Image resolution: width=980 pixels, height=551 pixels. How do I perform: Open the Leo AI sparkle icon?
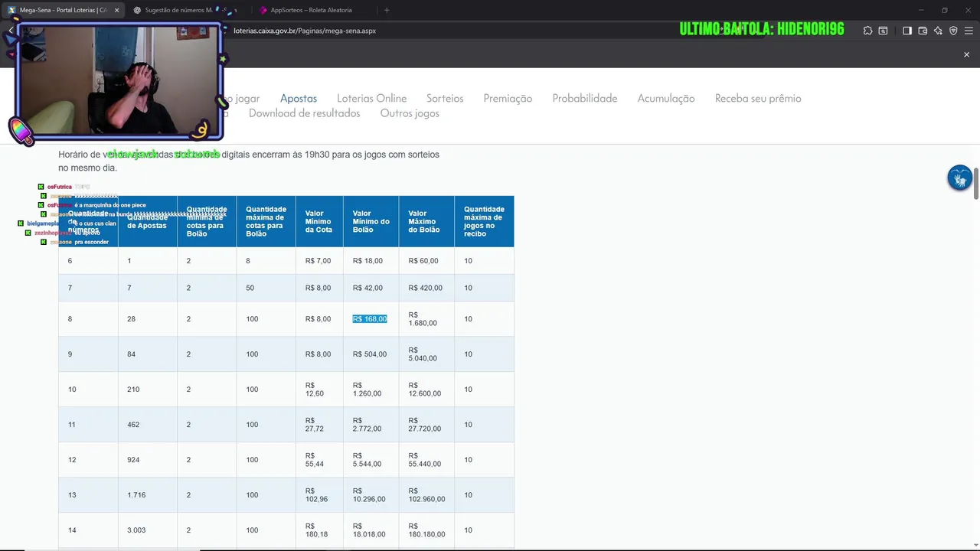point(938,31)
